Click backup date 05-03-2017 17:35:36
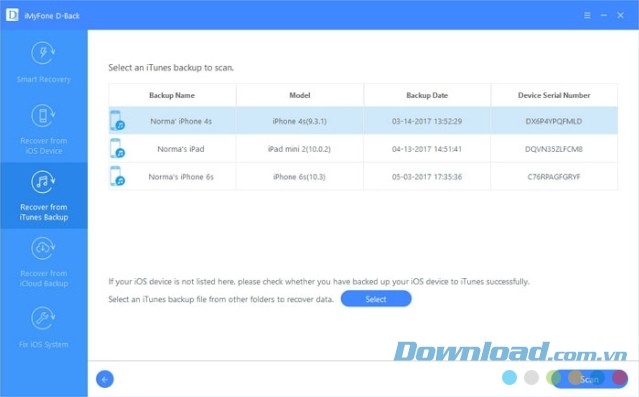 (427, 176)
